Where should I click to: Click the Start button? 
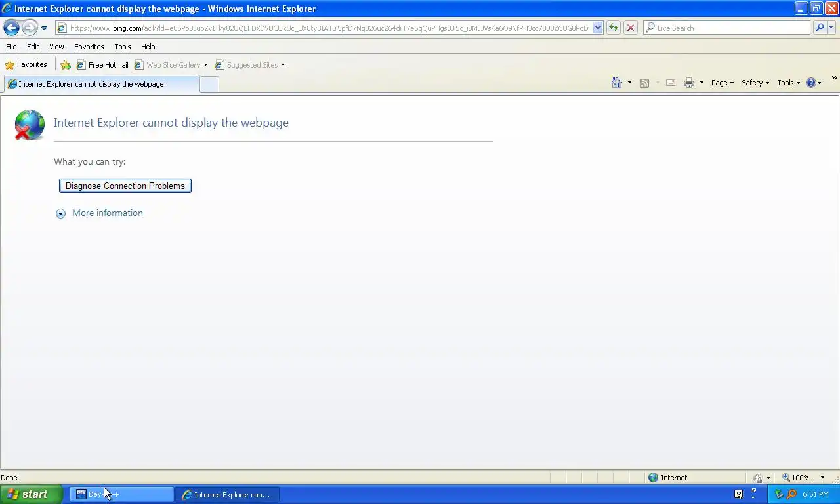click(x=31, y=494)
